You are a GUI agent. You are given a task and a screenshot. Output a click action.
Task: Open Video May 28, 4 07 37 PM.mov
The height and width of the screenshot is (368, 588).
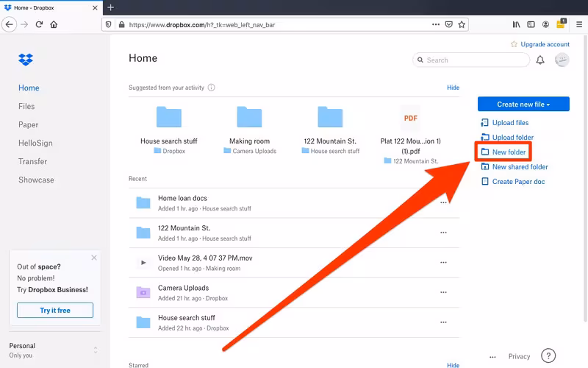[x=205, y=258]
